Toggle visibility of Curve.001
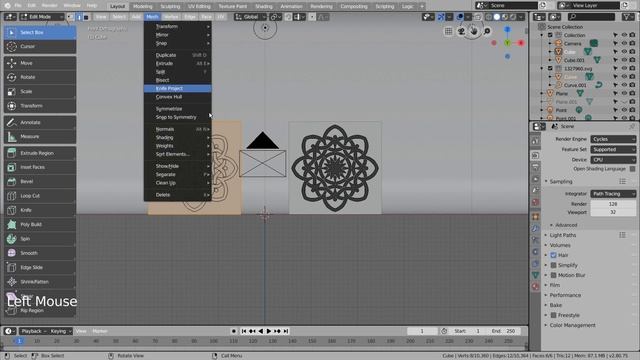The image size is (640, 360). [x=624, y=85]
